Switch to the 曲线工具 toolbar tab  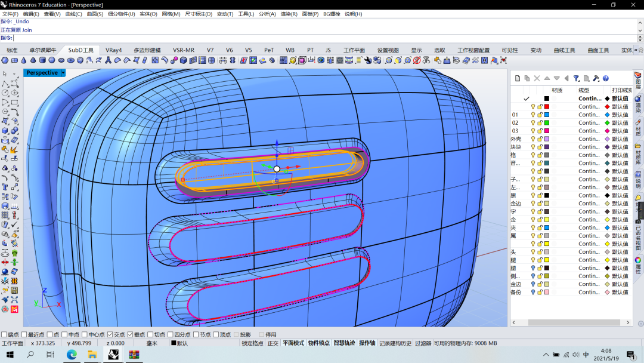(x=564, y=50)
